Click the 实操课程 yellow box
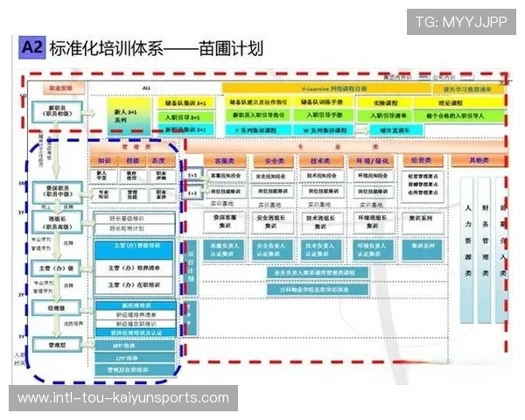Screen dimensions: 525x420 [x=385, y=103]
